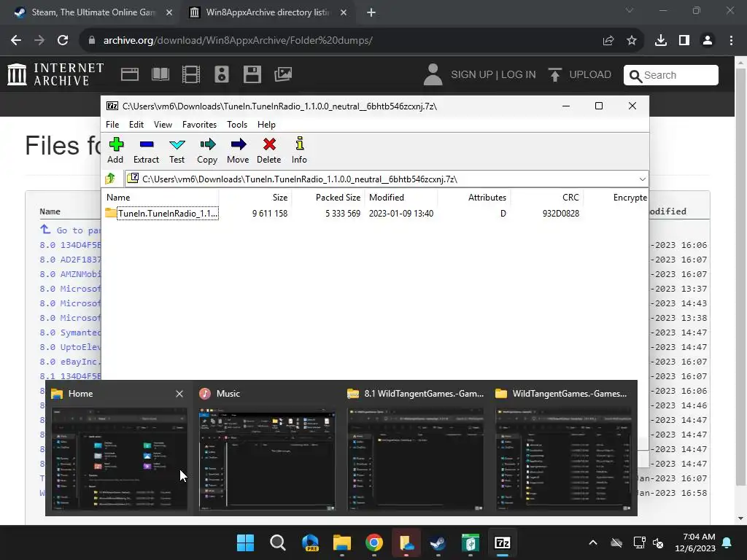Reload the archive.org page
This screenshot has width=747, height=560.
pos(63,41)
